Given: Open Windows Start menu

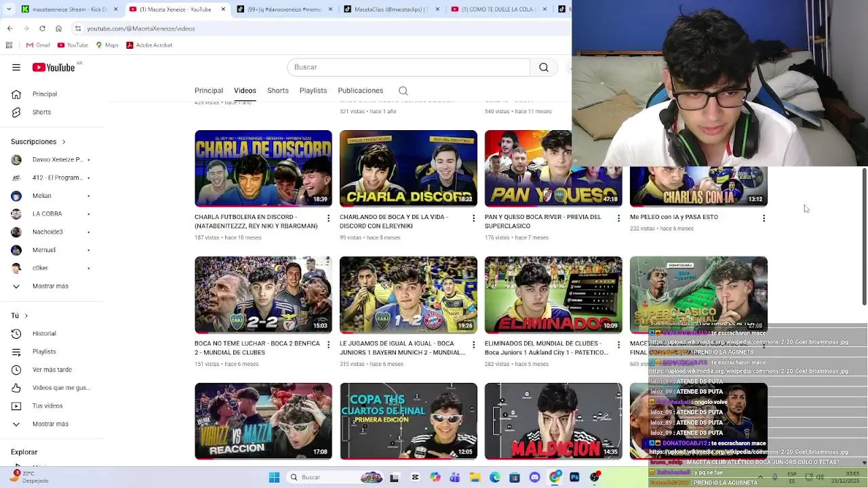Looking at the screenshot, I should (274, 477).
